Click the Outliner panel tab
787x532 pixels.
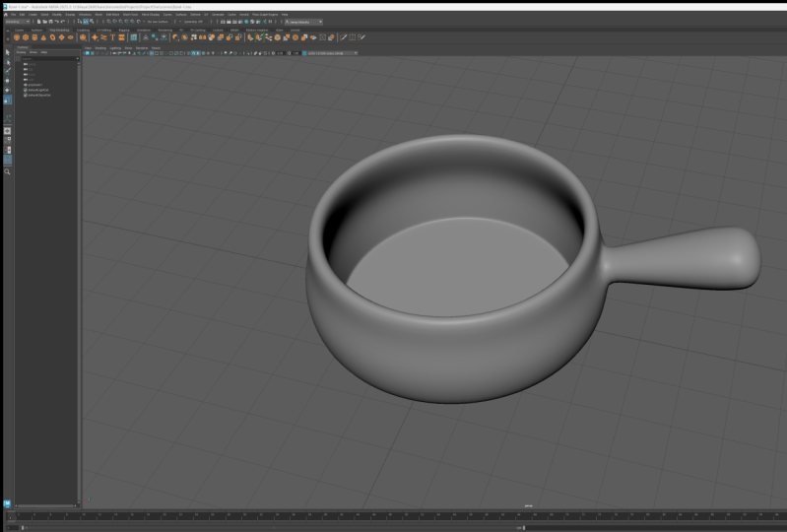click(23, 47)
